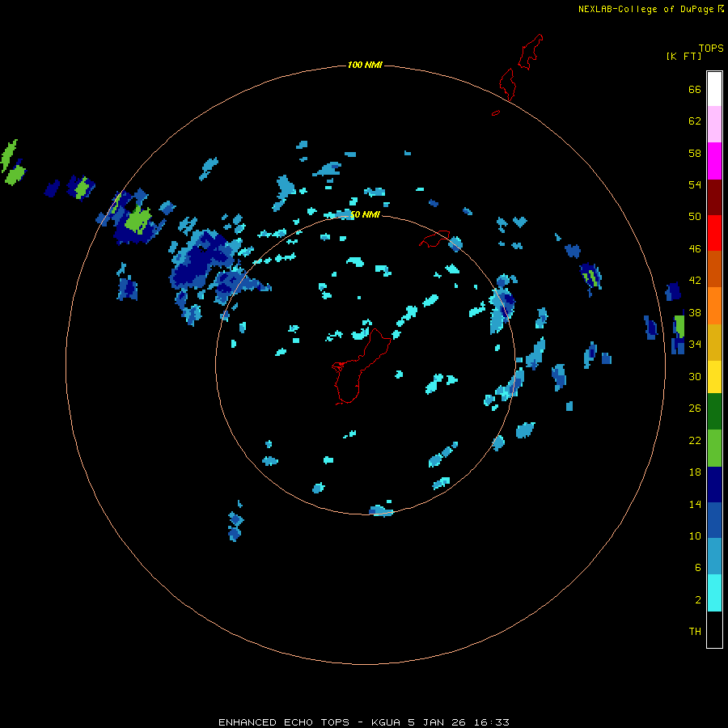728x728 pixels.
Task: Select the light pink legend swatch
Action: point(714,125)
